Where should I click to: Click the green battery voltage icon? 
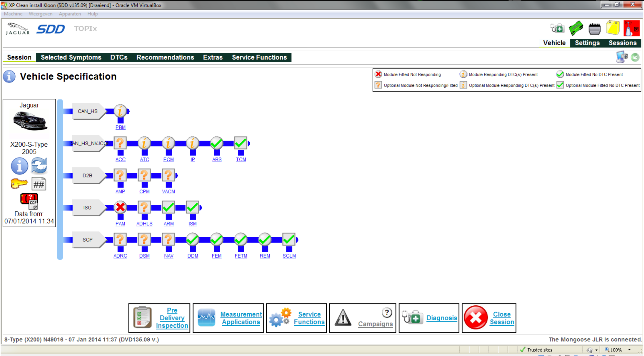(576, 28)
